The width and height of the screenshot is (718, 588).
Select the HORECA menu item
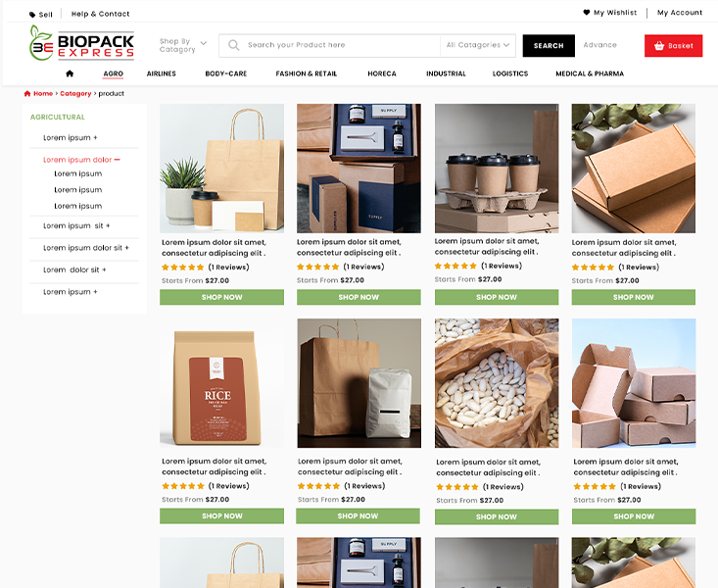[x=382, y=73]
